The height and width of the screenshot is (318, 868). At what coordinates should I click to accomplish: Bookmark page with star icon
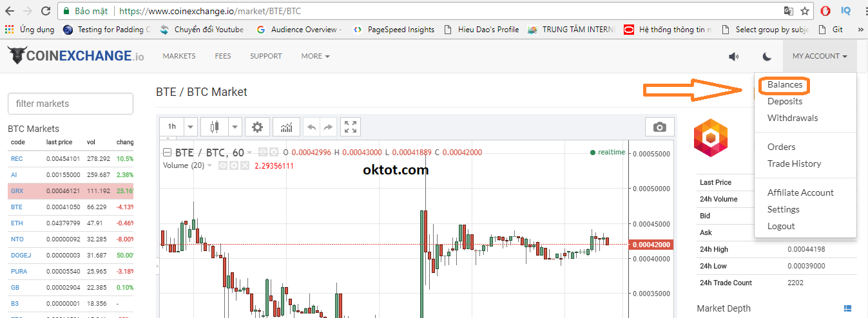tap(805, 11)
